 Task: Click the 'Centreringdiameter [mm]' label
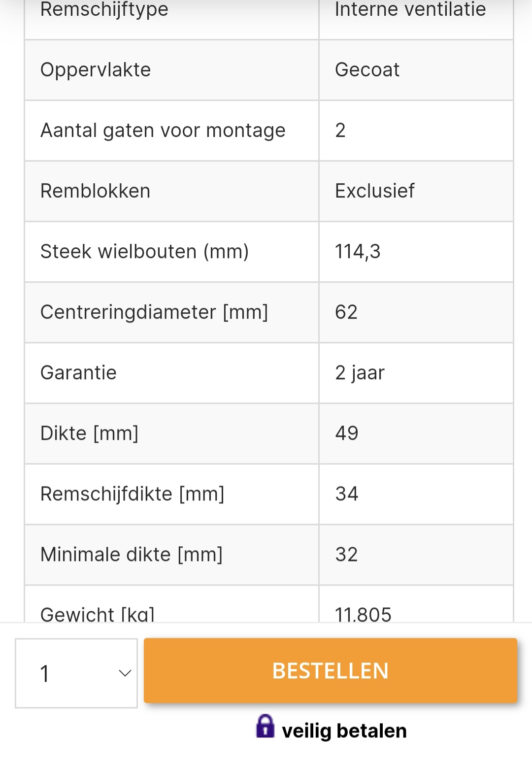click(x=154, y=312)
